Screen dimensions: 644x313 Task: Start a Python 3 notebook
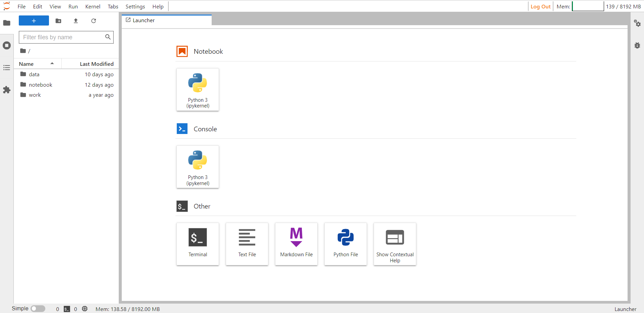[x=198, y=90]
